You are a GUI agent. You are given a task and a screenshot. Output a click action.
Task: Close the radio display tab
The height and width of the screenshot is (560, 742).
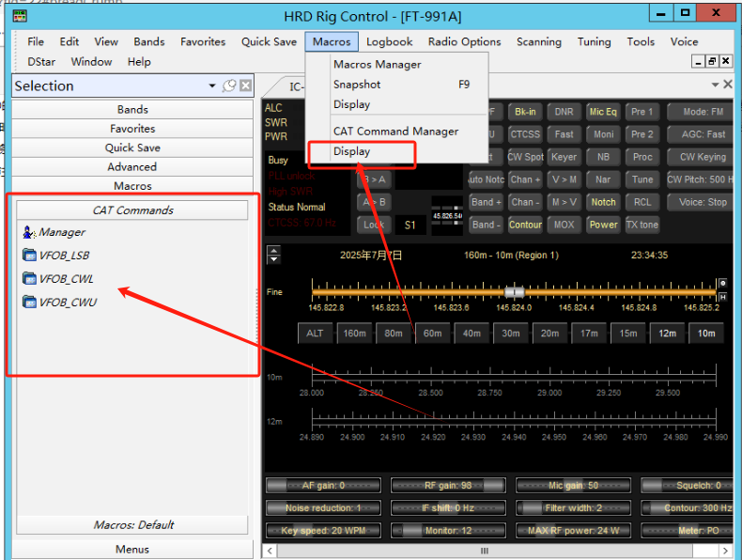click(728, 85)
